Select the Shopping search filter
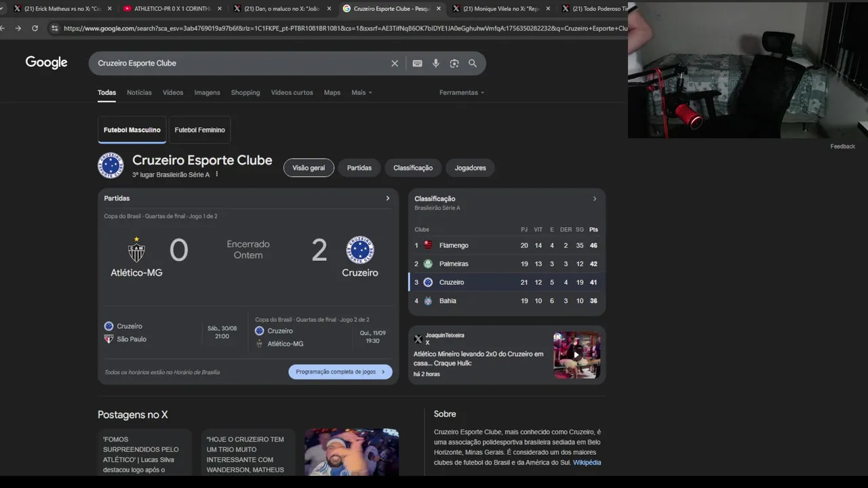This screenshot has width=868, height=488. [x=245, y=92]
